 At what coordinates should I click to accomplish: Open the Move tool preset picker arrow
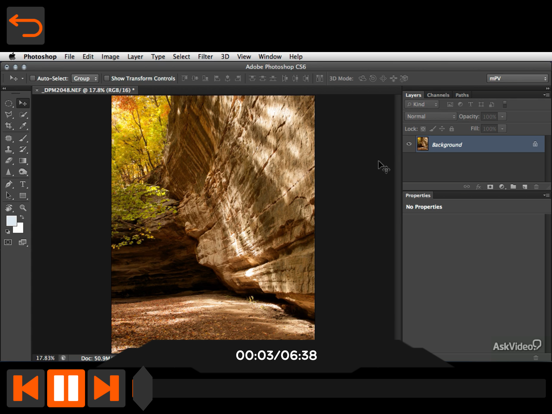(x=23, y=78)
